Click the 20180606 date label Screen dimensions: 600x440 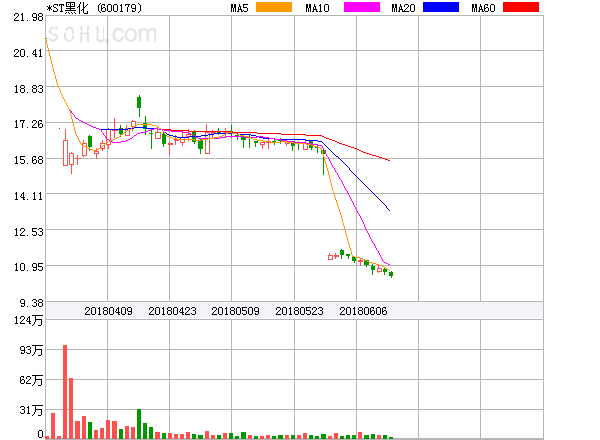[363, 311]
